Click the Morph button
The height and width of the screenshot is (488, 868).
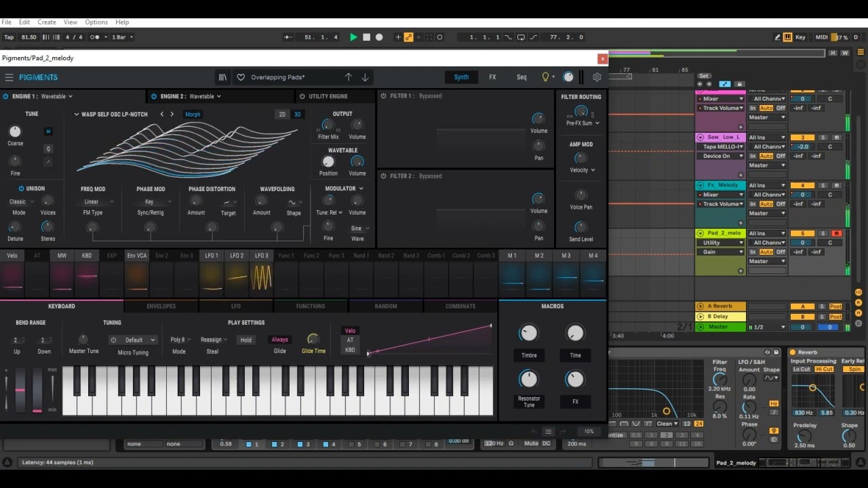[x=193, y=115]
